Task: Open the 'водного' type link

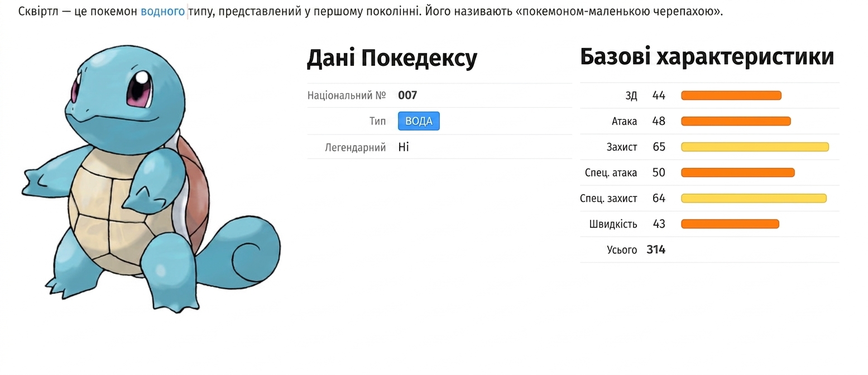Action: (x=162, y=11)
